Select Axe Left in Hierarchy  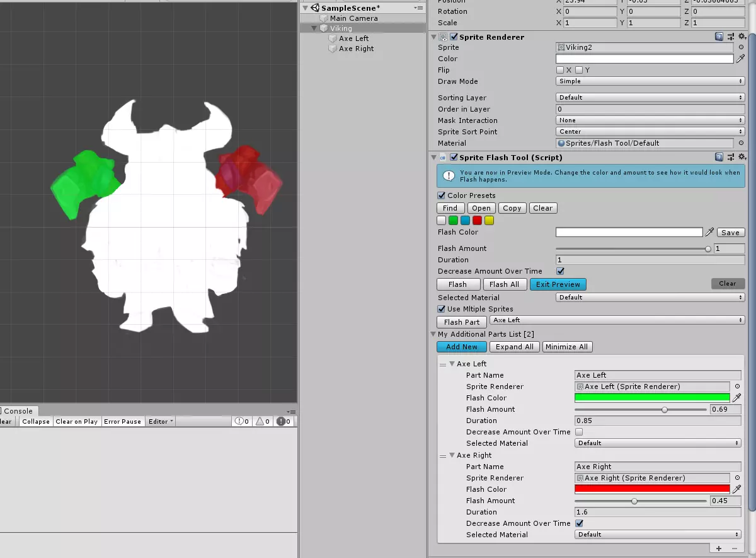coord(353,38)
